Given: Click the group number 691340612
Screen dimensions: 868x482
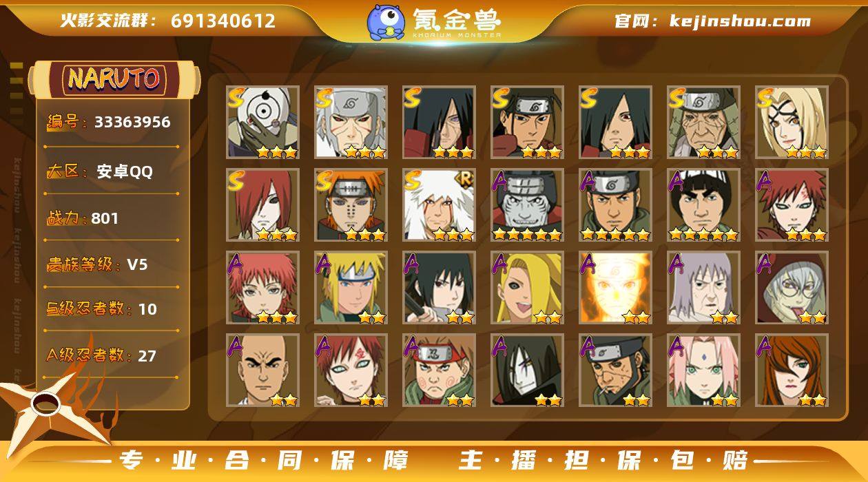Looking at the screenshot, I should (223, 21).
